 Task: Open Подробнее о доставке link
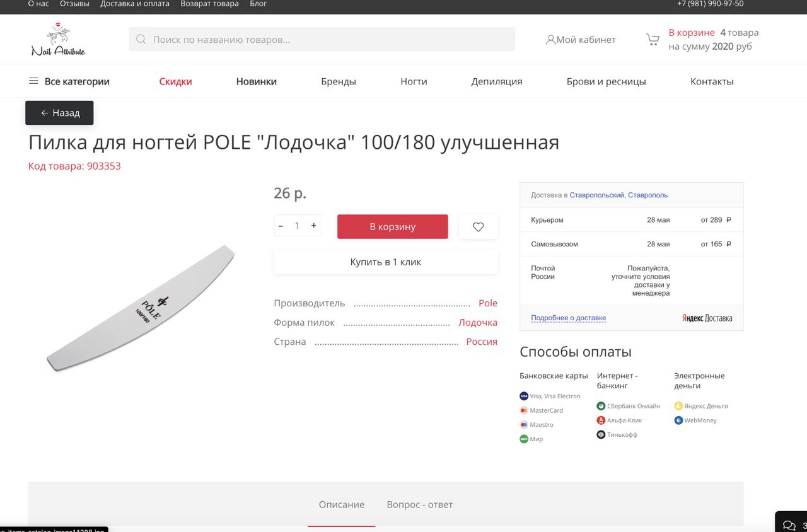pyautogui.click(x=568, y=318)
